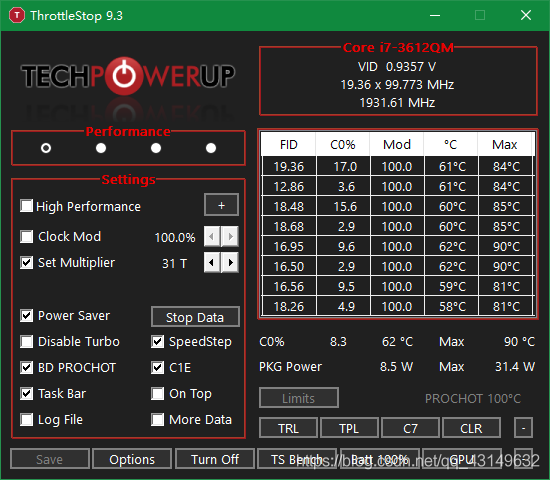Select the third Performance profile radio button
This screenshot has width=550, height=480.
pos(156,148)
